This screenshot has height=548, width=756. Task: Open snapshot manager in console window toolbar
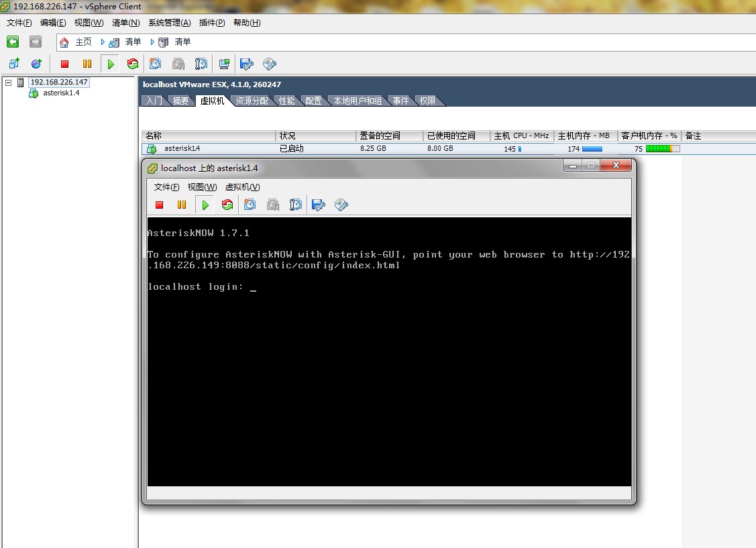(x=296, y=205)
